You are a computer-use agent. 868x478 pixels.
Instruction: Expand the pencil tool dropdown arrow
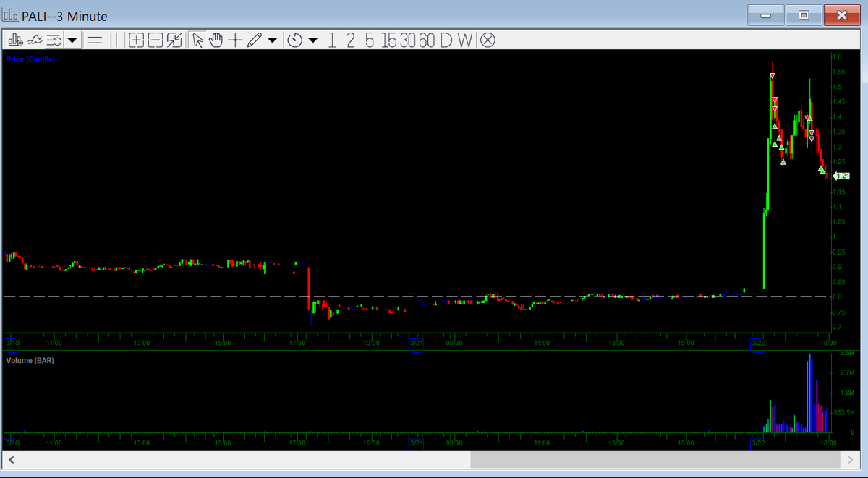pyautogui.click(x=271, y=40)
